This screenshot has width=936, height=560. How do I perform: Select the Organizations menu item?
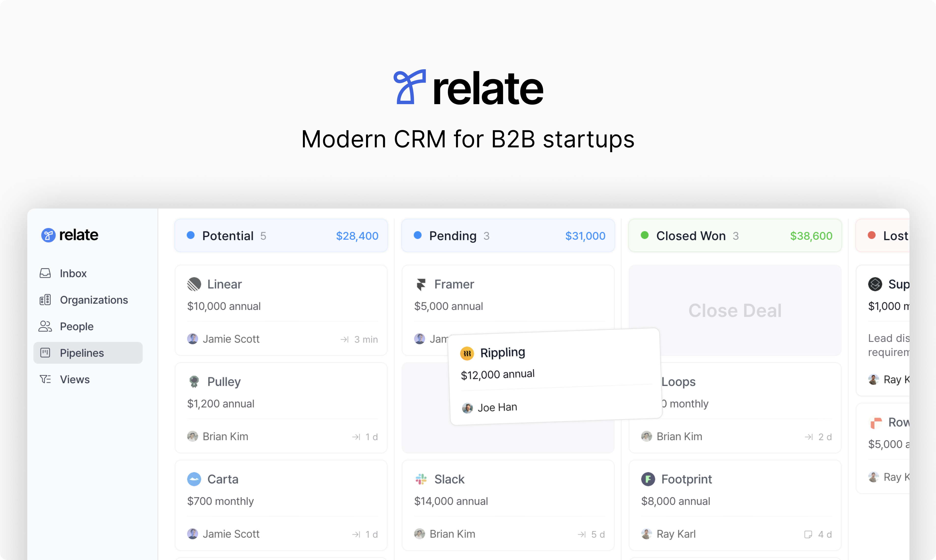tap(93, 299)
